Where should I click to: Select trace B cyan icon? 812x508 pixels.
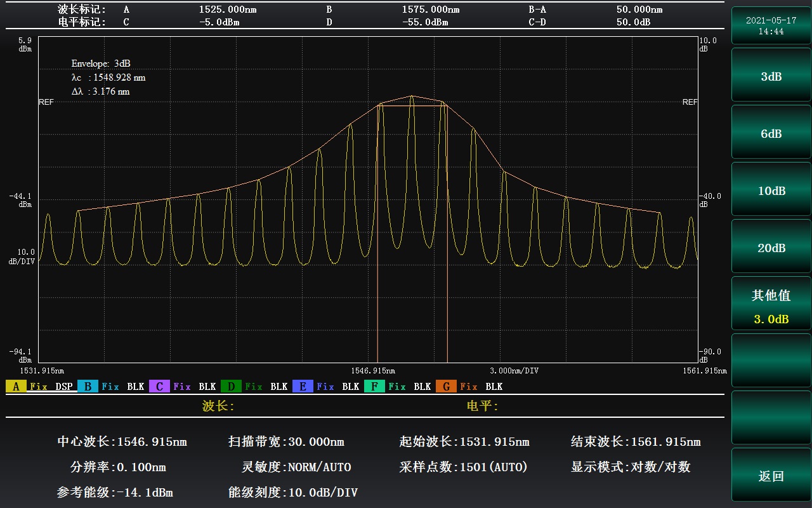click(x=88, y=387)
